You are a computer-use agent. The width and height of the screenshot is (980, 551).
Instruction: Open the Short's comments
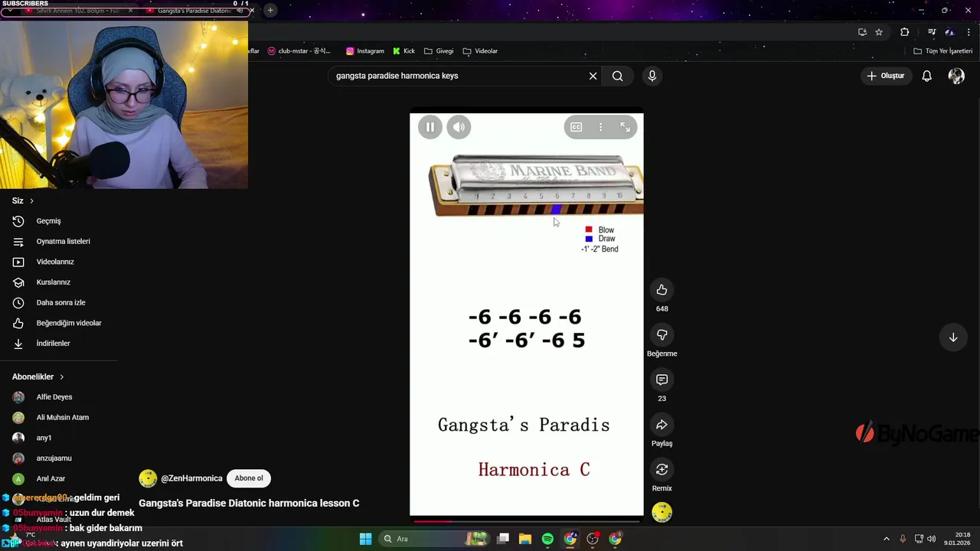point(661,380)
